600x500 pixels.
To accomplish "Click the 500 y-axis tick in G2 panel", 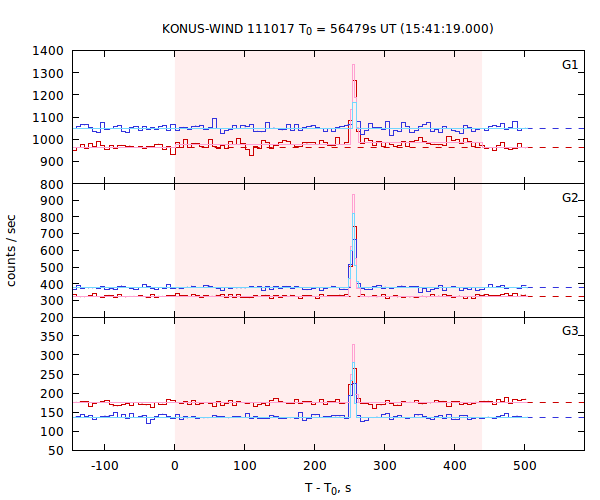I will (52, 267).
